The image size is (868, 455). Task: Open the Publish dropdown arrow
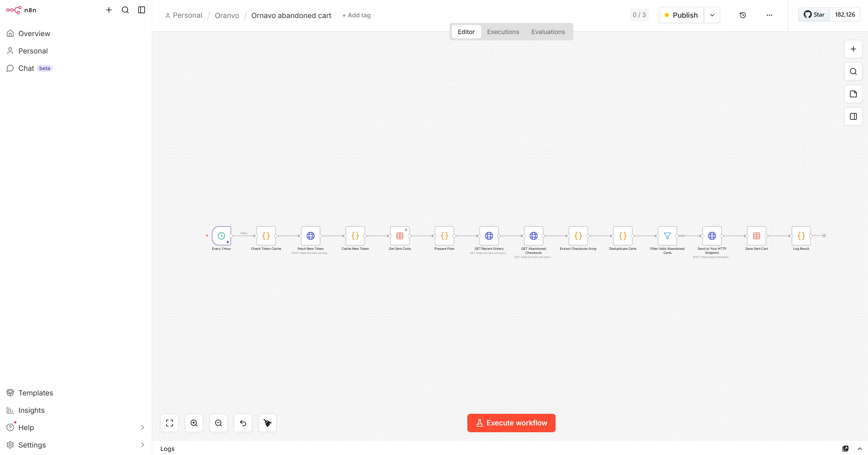click(x=711, y=15)
